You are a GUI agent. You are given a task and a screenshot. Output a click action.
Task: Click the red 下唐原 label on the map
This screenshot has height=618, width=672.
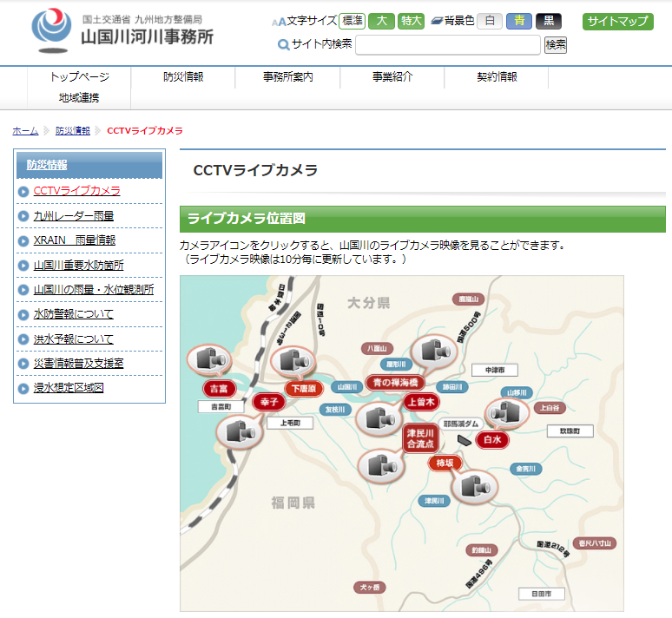pos(304,389)
